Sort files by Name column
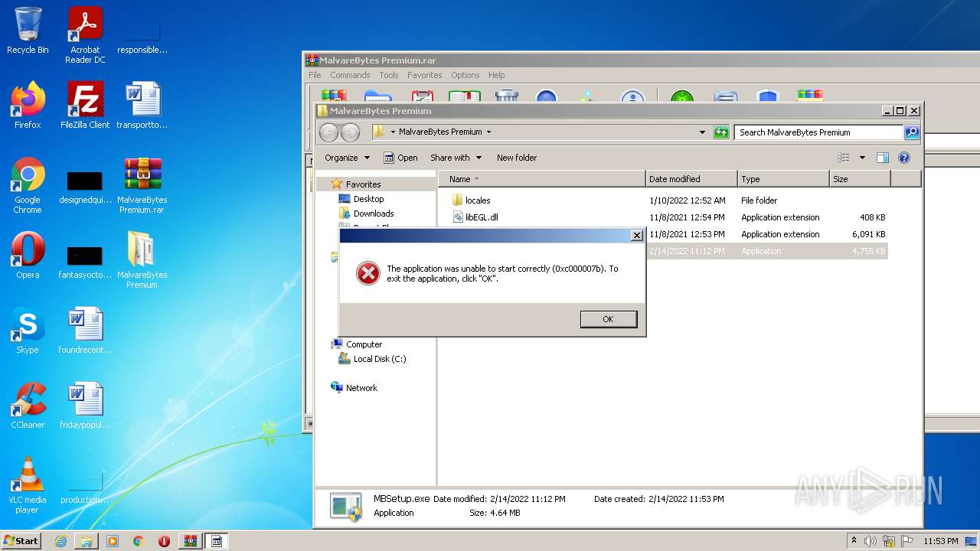 [x=542, y=179]
